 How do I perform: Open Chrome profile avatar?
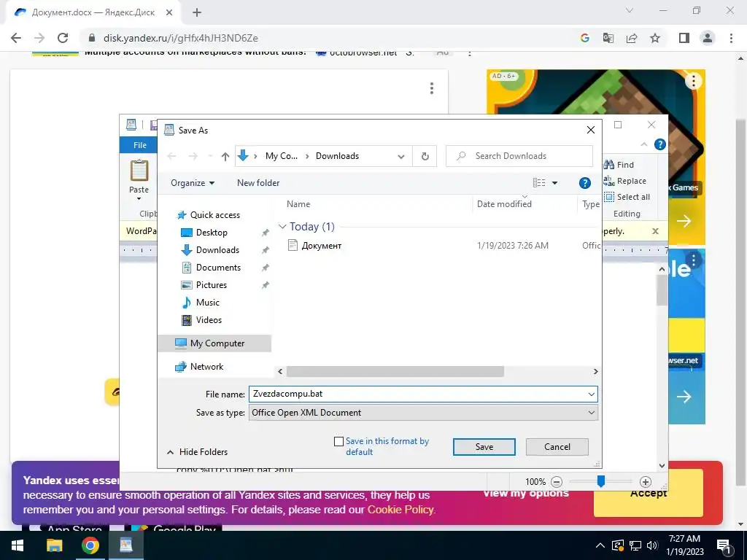(708, 38)
